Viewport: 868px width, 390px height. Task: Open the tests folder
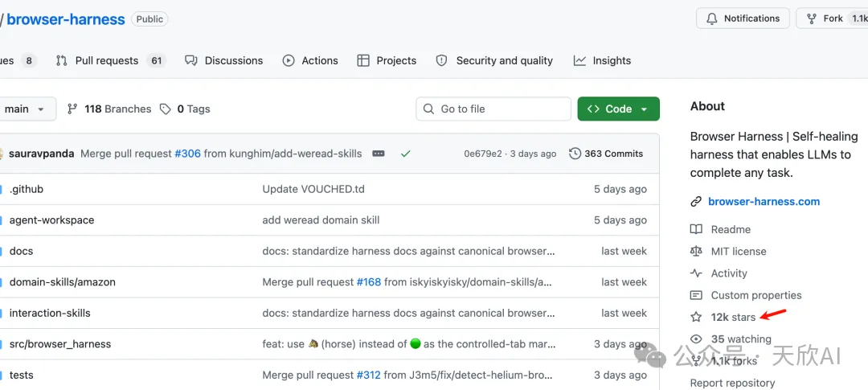point(21,375)
